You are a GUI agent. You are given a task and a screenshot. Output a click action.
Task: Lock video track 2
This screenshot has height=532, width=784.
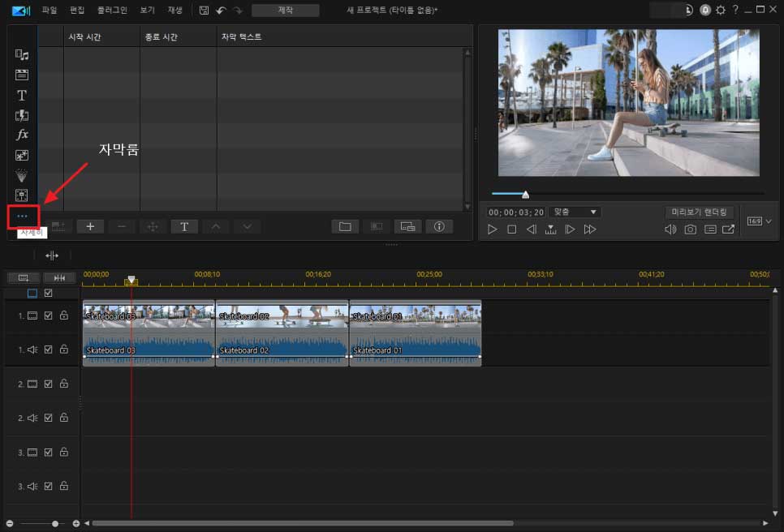coord(64,384)
